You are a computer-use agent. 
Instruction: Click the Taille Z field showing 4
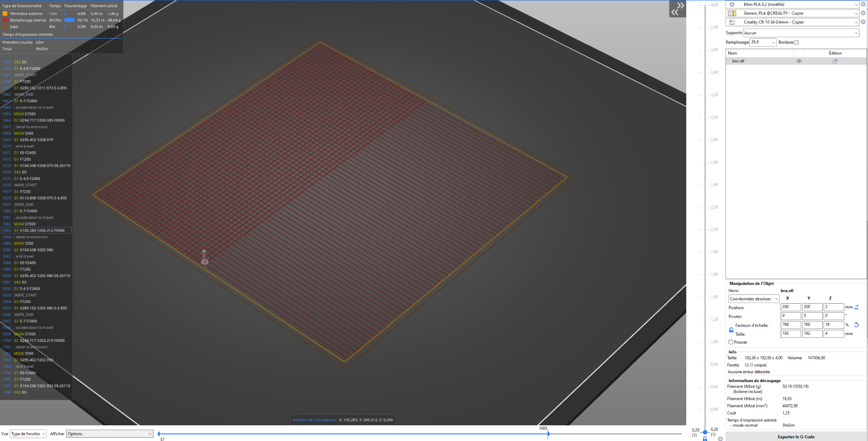click(x=834, y=334)
